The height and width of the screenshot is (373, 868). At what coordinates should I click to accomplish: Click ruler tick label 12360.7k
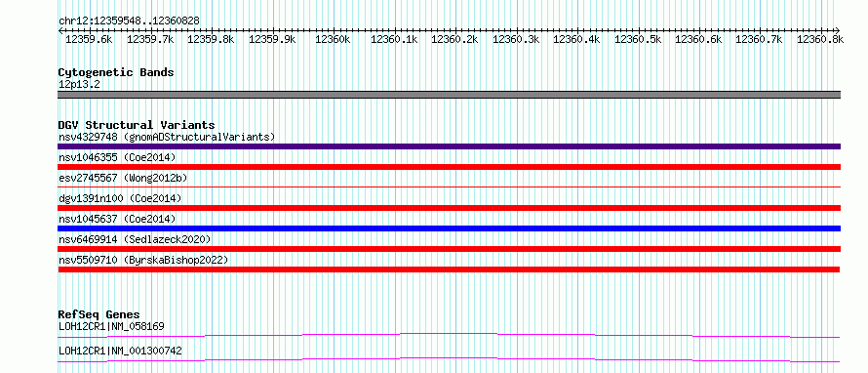pos(759,39)
